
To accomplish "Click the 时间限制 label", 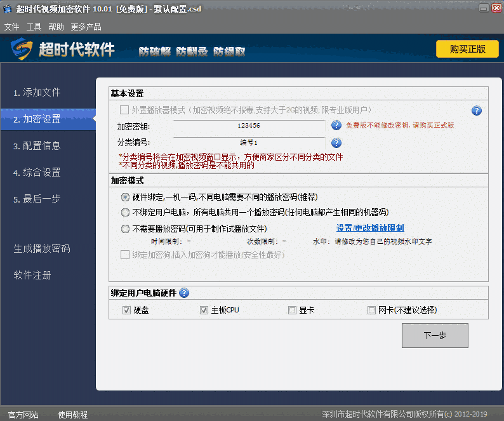I will pos(166,241).
